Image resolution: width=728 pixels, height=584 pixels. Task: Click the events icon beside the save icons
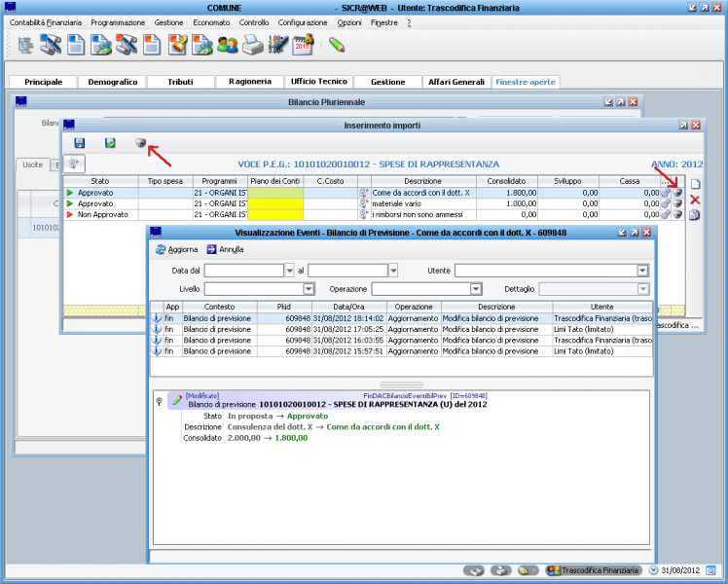140,143
